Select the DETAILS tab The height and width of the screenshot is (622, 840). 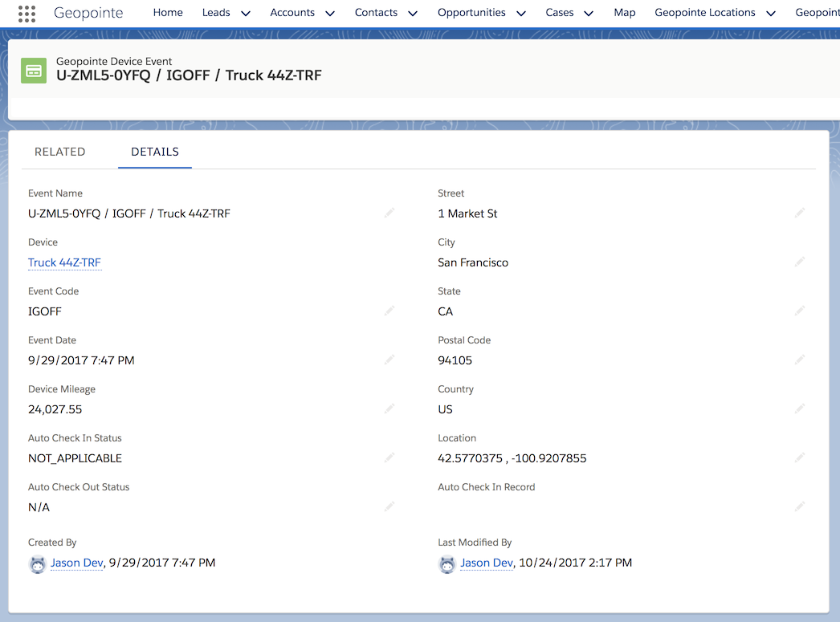(155, 152)
